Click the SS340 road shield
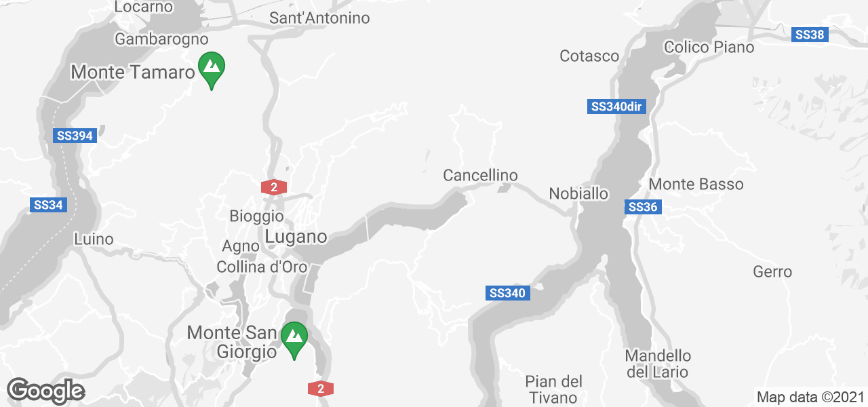The height and width of the screenshot is (407, 868). [x=508, y=293]
